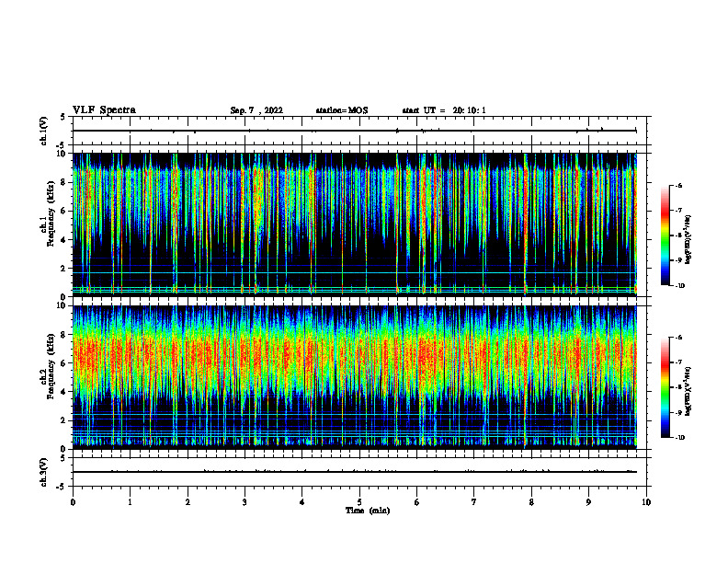The width and height of the screenshot is (728, 563).
Task: Click the "-7" tick on ch.2 color bar
Action: coord(678,362)
